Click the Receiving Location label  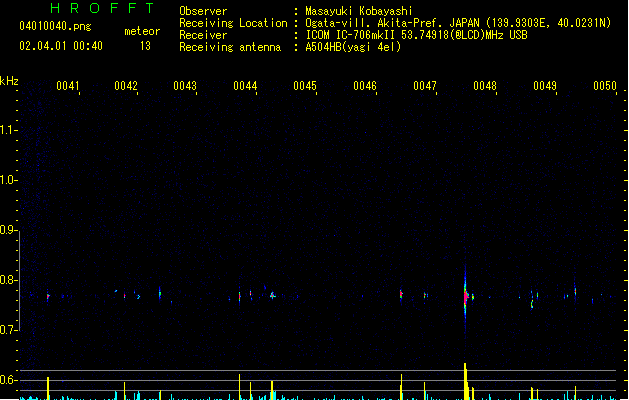(233, 23)
